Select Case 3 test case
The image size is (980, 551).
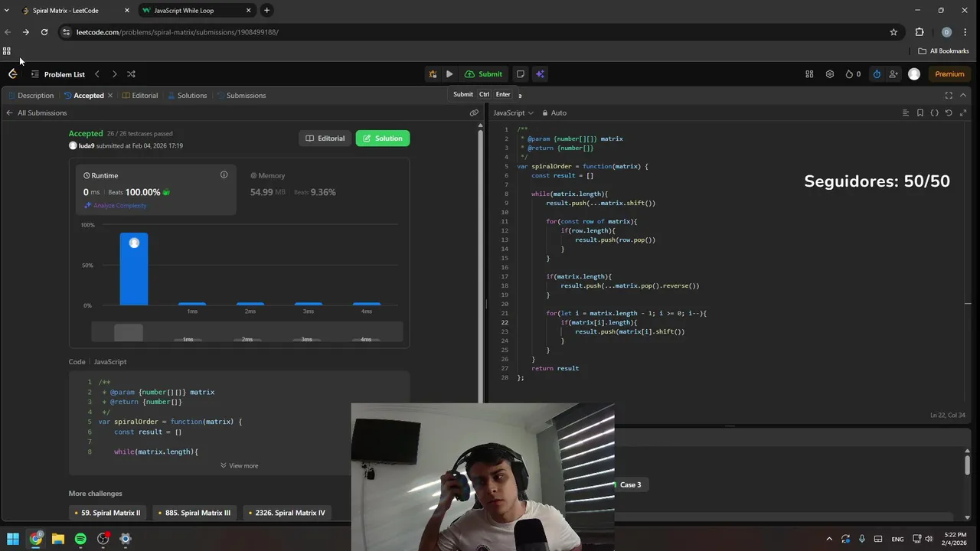pos(631,484)
